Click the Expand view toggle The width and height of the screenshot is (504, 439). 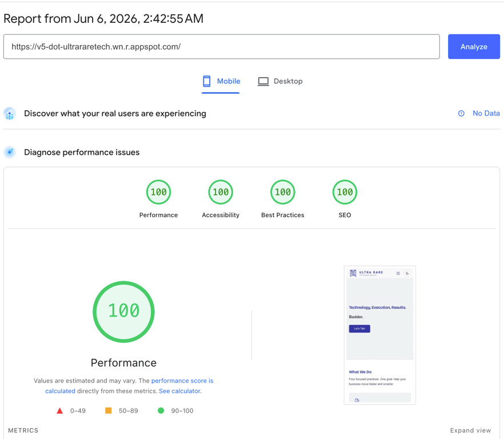470,430
